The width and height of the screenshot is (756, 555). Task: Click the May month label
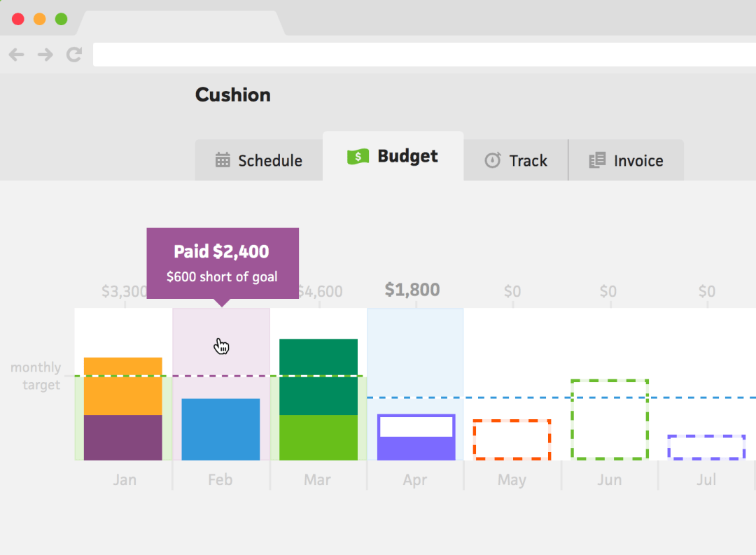tap(512, 480)
